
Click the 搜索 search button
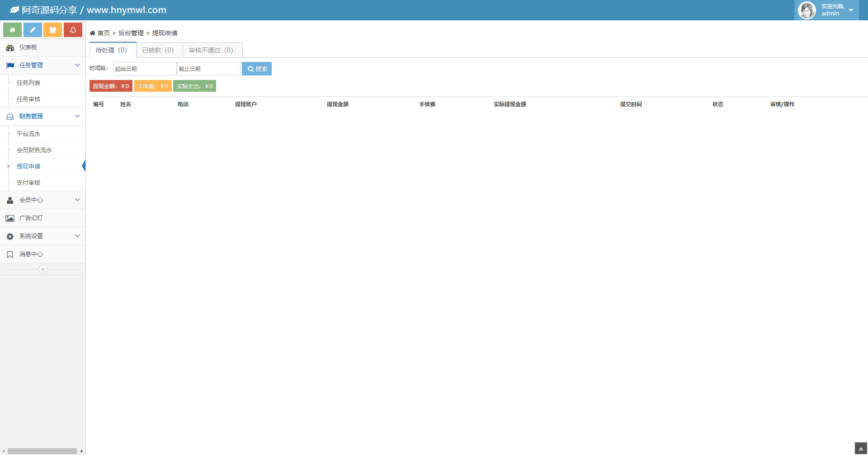pos(257,69)
